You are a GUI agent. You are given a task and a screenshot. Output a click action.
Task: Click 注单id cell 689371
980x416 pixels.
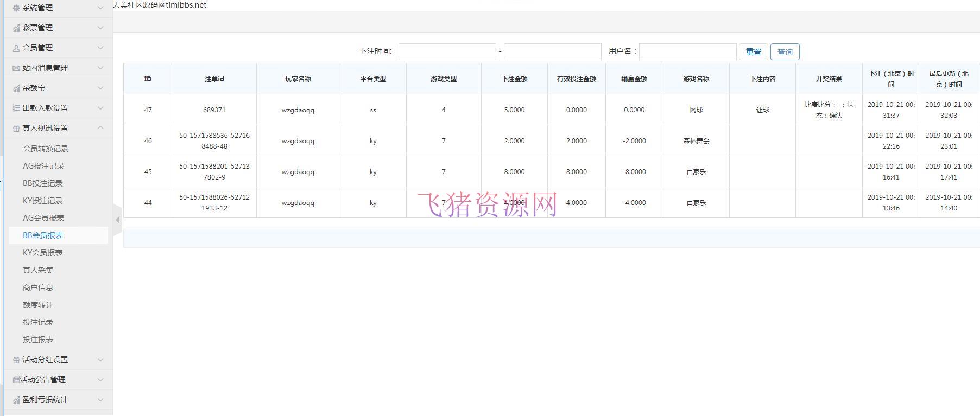[214, 110]
